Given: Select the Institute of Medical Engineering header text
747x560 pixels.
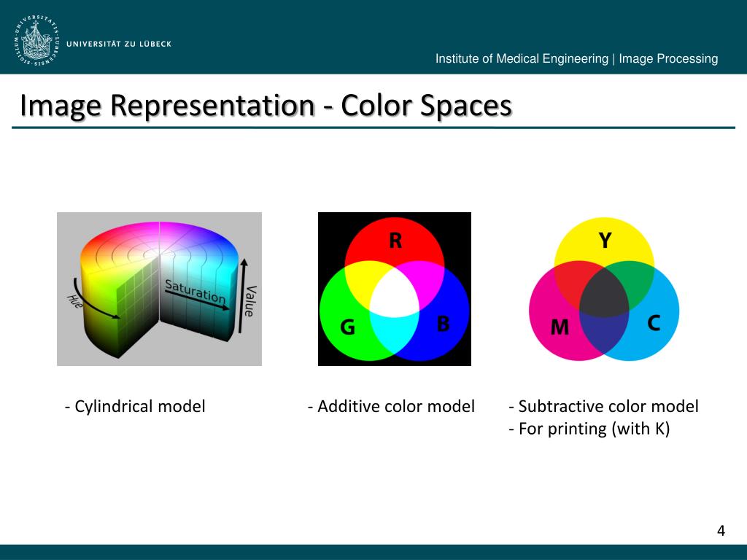Looking at the screenshot, I should pos(576,59).
